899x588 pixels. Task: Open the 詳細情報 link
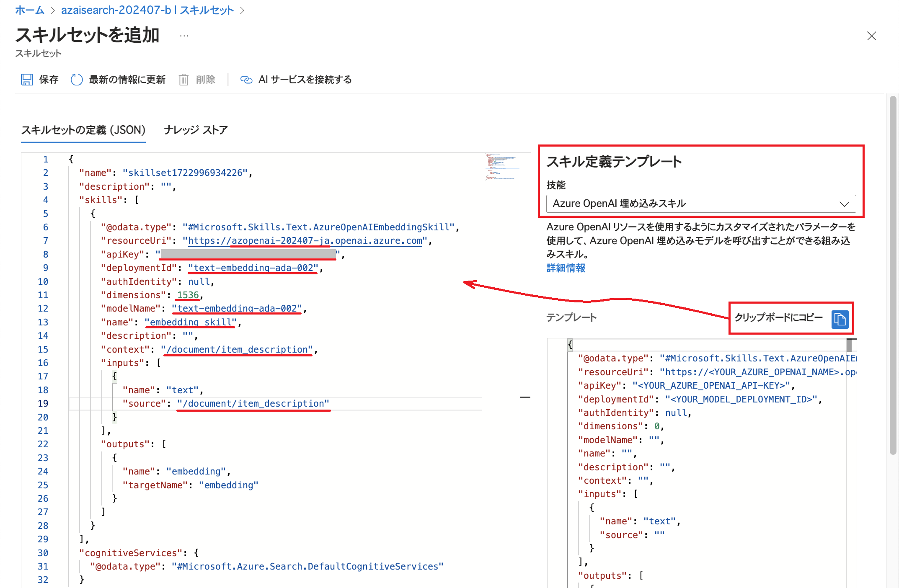click(566, 268)
